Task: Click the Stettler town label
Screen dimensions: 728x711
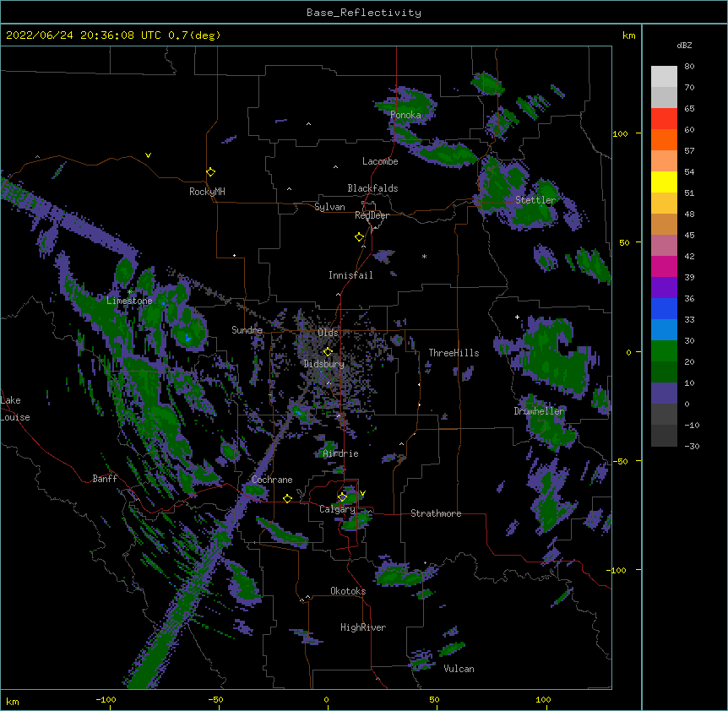Action: coord(535,200)
